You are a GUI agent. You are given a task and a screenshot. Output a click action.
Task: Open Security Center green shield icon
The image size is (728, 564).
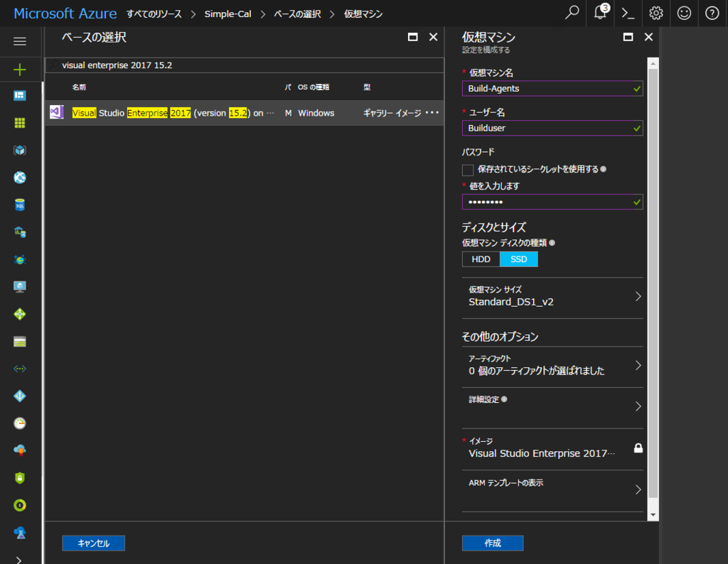coord(19,478)
